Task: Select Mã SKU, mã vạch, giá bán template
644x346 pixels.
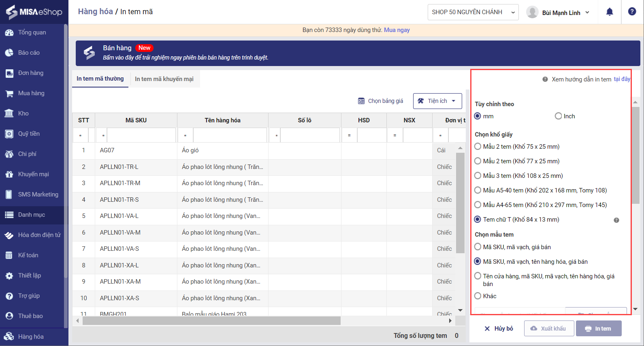Action: (478, 247)
